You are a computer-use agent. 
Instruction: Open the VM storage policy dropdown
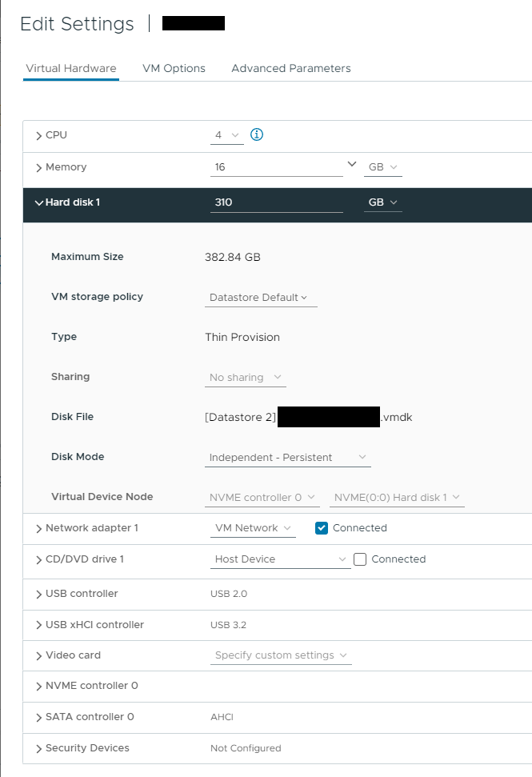(260, 297)
